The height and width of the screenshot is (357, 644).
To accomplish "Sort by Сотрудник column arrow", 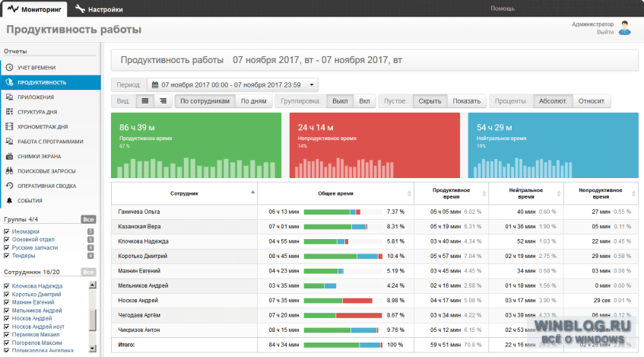I will tap(252, 192).
